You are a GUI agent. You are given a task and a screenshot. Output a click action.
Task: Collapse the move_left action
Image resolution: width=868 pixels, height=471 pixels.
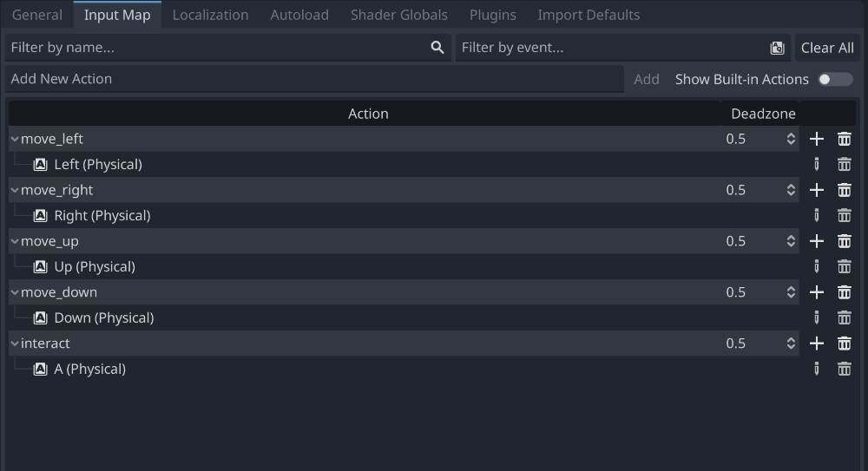click(15, 139)
